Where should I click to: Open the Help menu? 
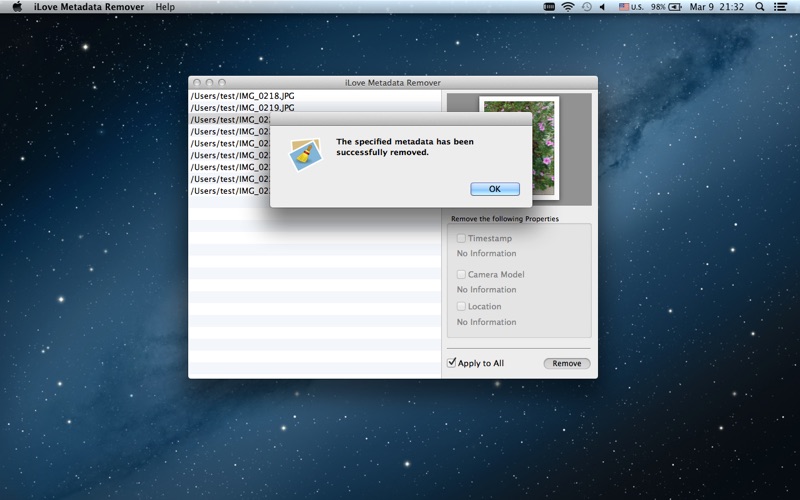pyautogui.click(x=165, y=7)
